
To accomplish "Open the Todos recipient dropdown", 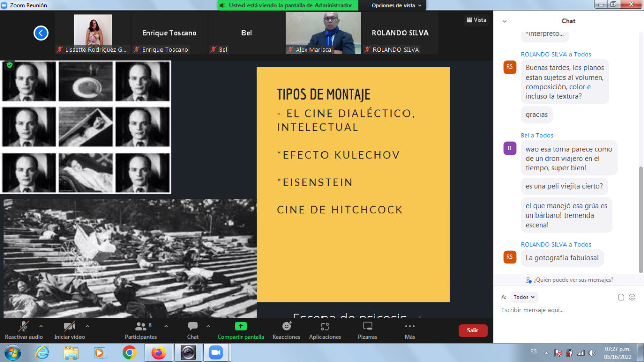I will (x=524, y=297).
